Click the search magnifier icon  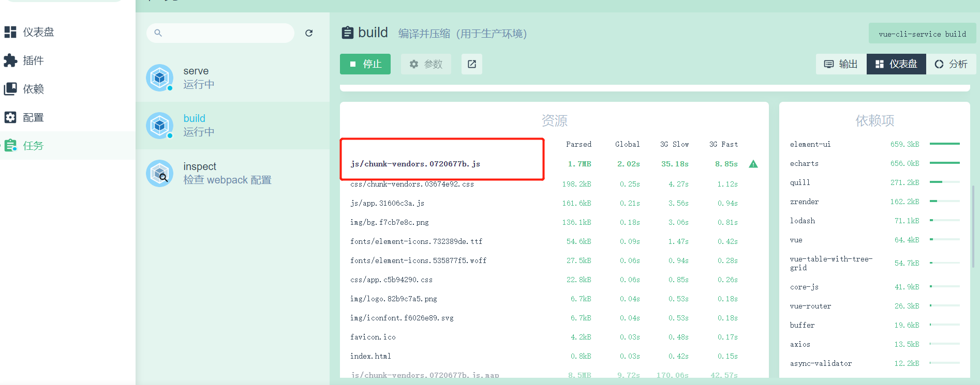pyautogui.click(x=158, y=33)
